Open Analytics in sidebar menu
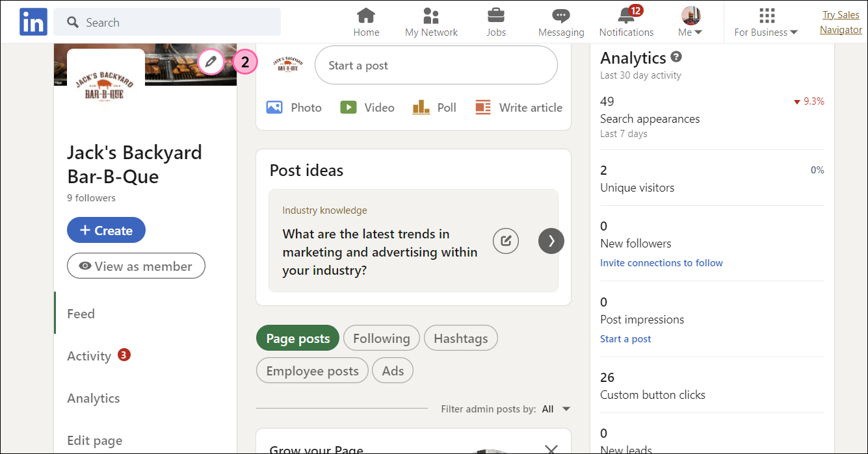 click(x=93, y=398)
